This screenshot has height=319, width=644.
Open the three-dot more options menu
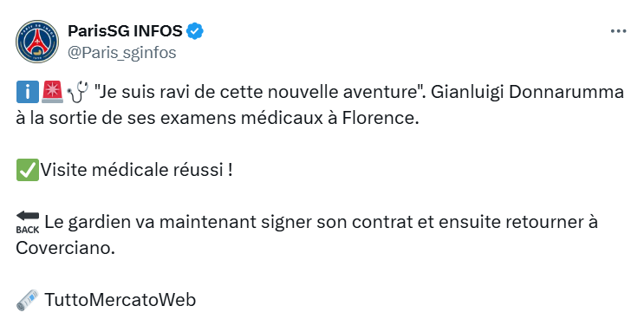point(618,31)
